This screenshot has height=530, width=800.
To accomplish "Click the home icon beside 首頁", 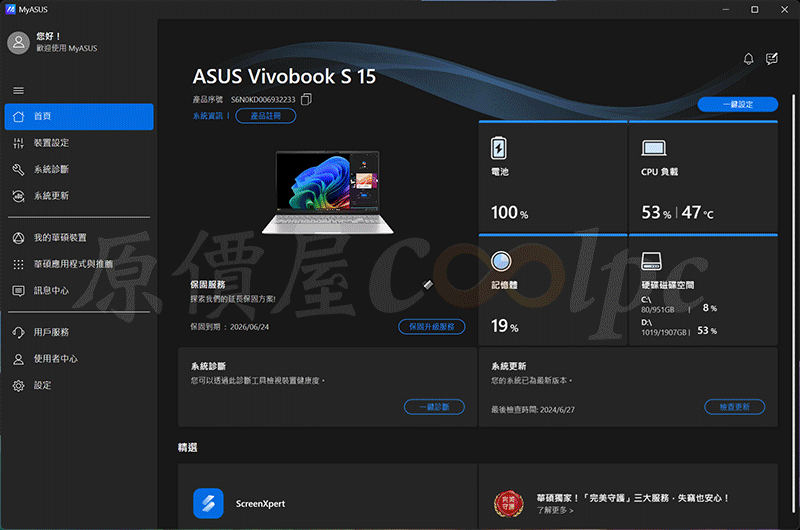I will [x=18, y=117].
